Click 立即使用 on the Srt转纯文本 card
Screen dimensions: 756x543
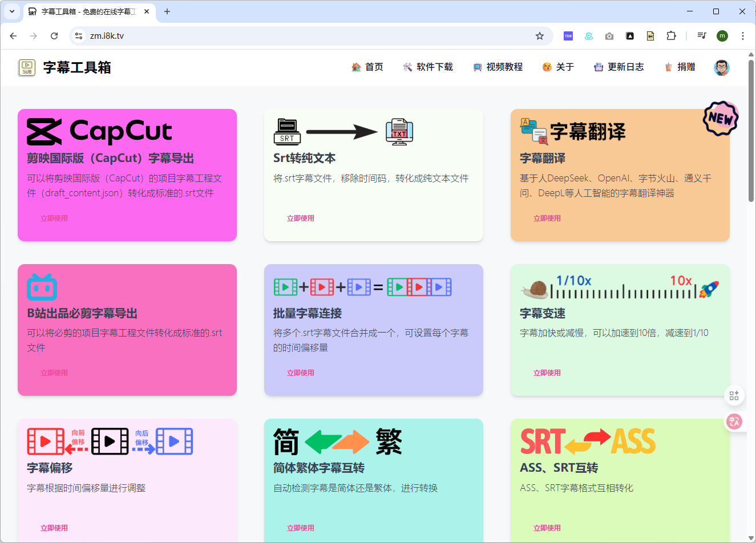(x=301, y=218)
